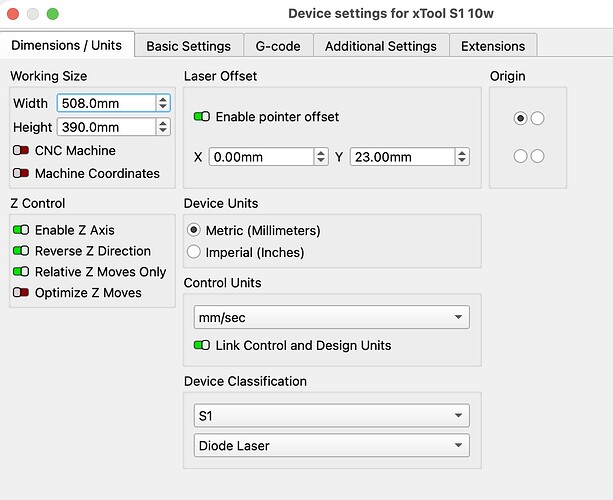
Task: Open the G-code tab
Action: click(278, 46)
